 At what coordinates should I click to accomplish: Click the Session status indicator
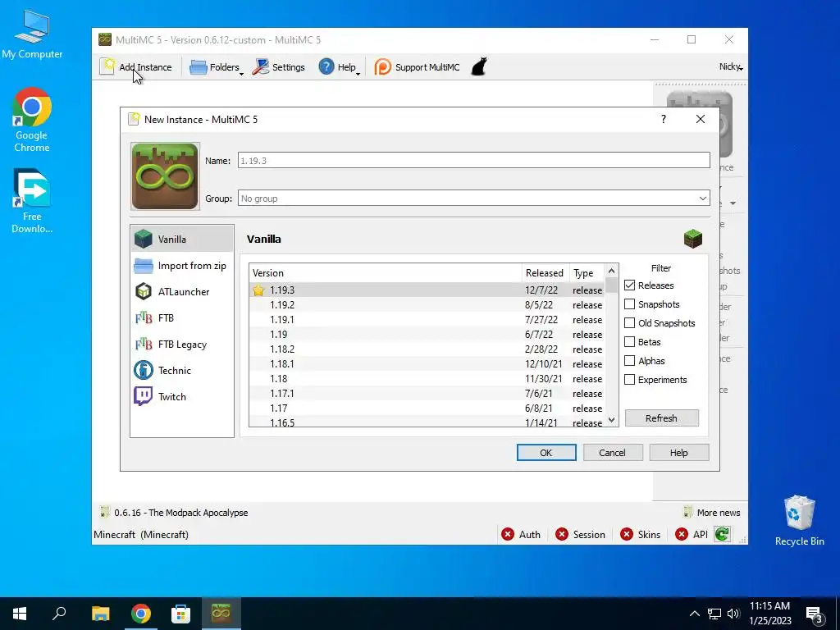tap(580, 535)
